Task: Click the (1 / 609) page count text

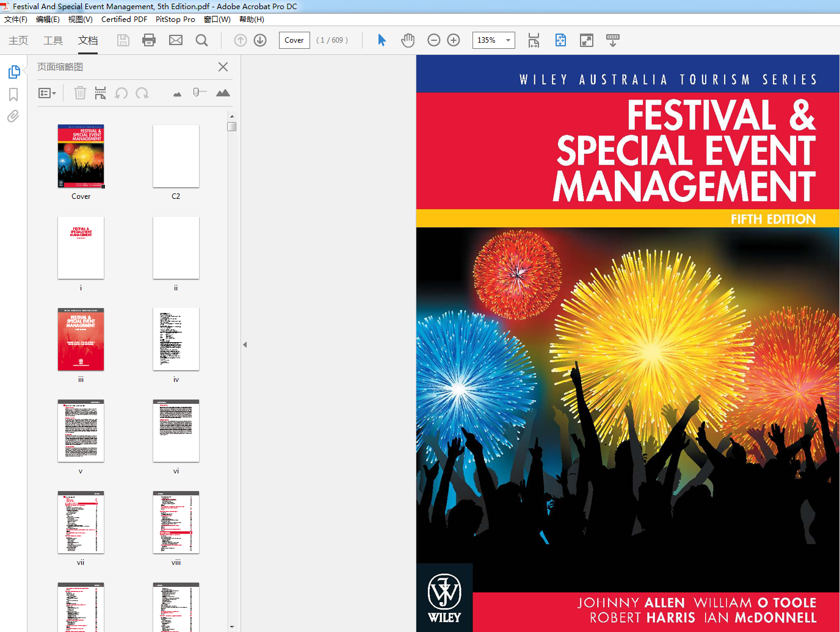Action: (332, 40)
